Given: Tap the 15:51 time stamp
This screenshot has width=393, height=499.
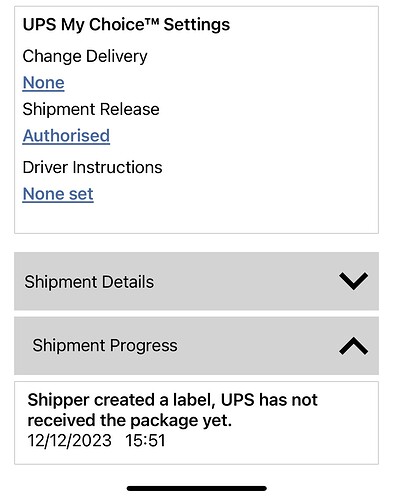Looking at the screenshot, I should coord(145,440).
